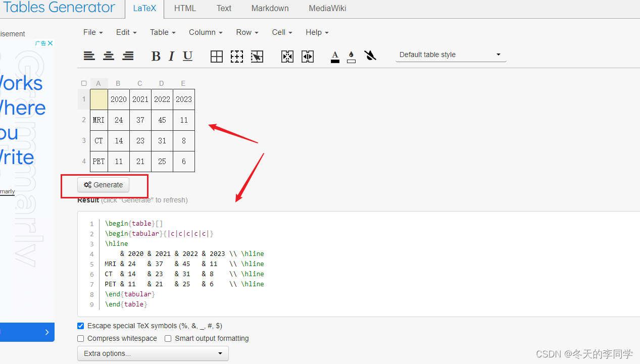Align cell text right

coord(128,56)
